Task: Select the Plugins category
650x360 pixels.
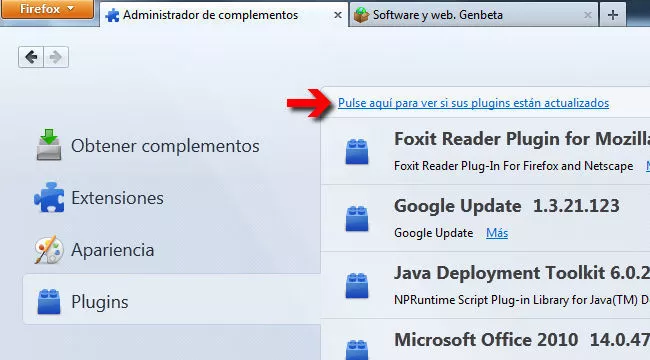Action: pos(172,299)
